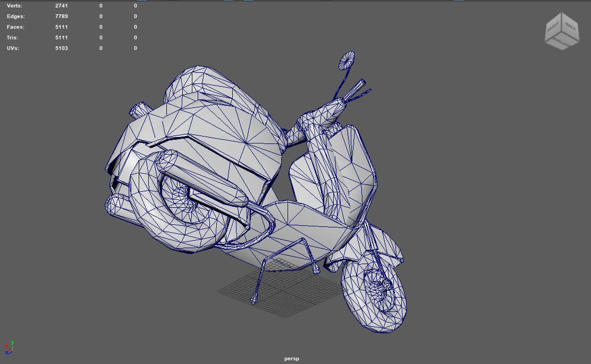Screen dimensions: 591x364
Task: Click the Verts: heads-up label
Action: (x=14, y=6)
